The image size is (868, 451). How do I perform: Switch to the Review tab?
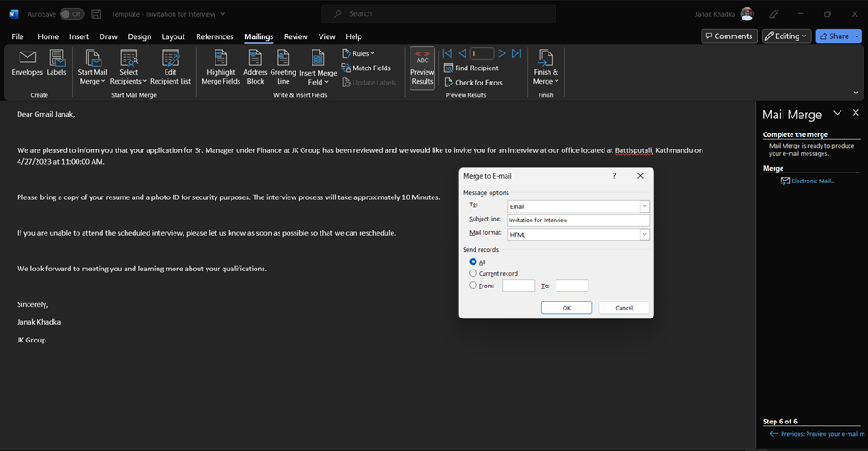tap(296, 36)
